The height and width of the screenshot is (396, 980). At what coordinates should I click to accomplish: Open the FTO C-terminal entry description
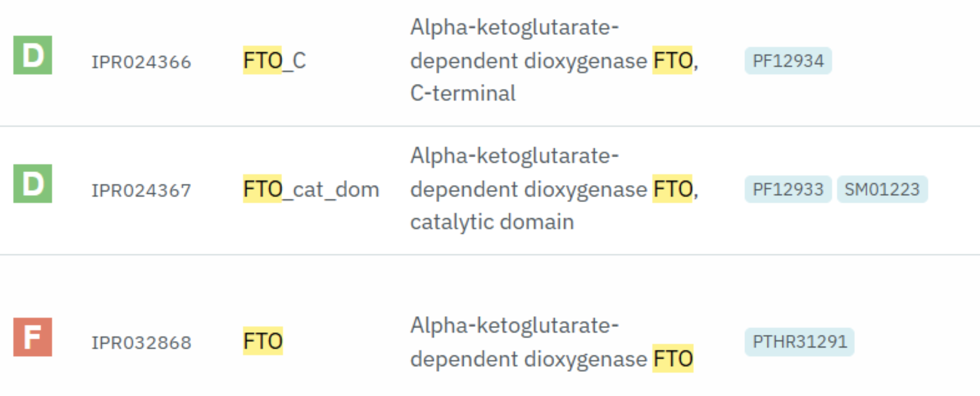tap(554, 60)
